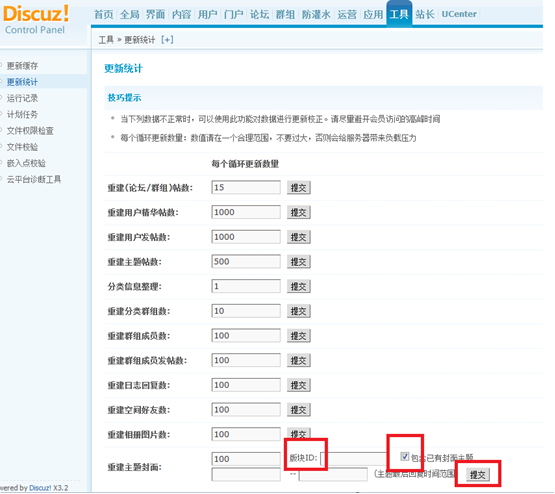This screenshot has width=555, height=494.
Task: Click the 分类信息整理 value field
Action: tap(246, 286)
